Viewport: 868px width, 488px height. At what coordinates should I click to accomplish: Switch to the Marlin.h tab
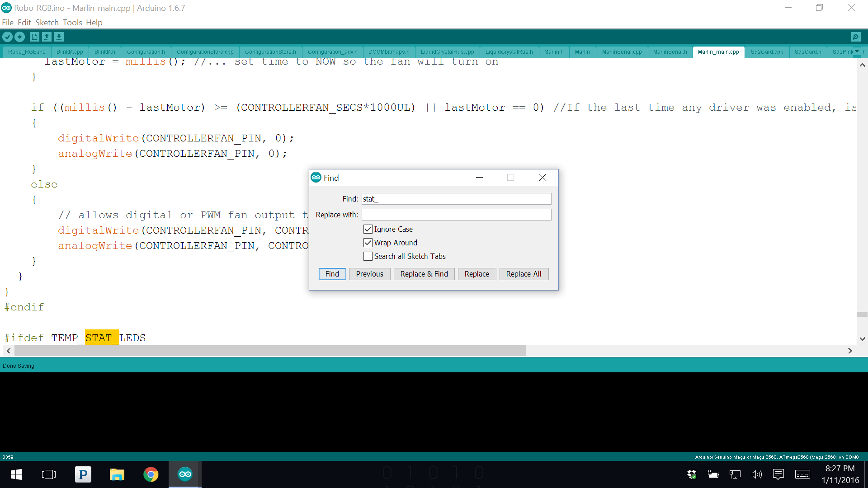tap(554, 52)
